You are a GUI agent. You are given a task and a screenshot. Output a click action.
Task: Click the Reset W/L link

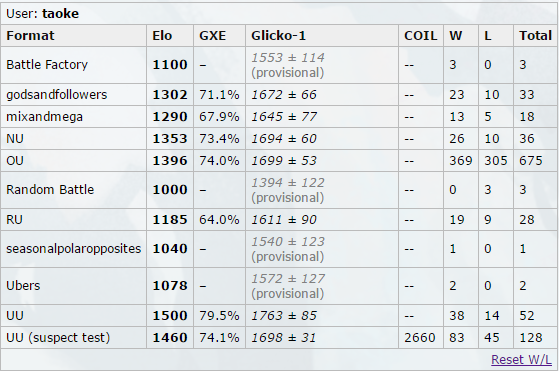[x=521, y=360]
